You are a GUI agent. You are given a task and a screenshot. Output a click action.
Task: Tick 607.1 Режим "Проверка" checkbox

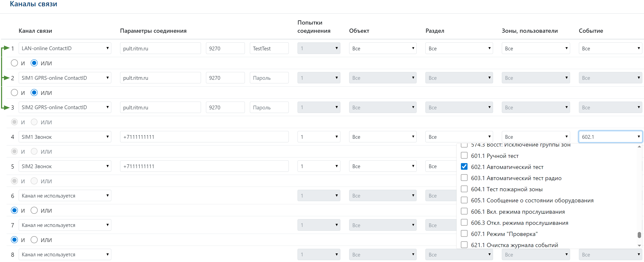pyautogui.click(x=464, y=233)
